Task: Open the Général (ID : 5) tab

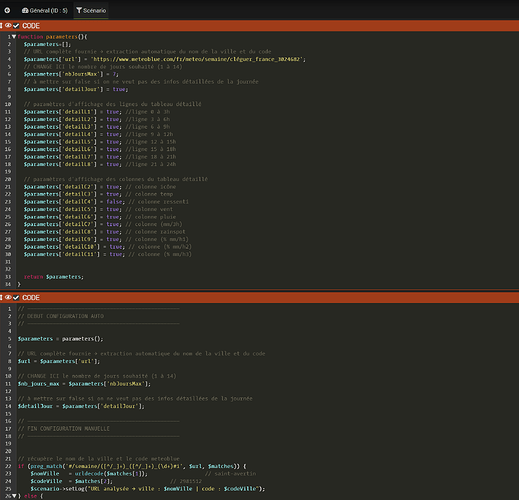Action: [45, 10]
